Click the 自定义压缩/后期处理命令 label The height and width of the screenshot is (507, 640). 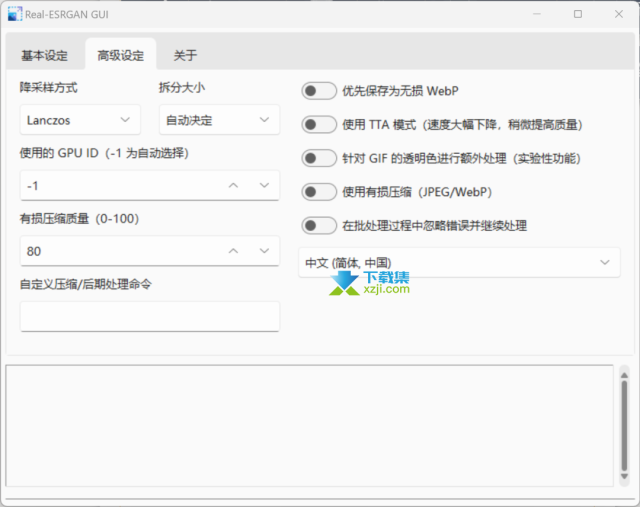pyautogui.click(x=85, y=284)
